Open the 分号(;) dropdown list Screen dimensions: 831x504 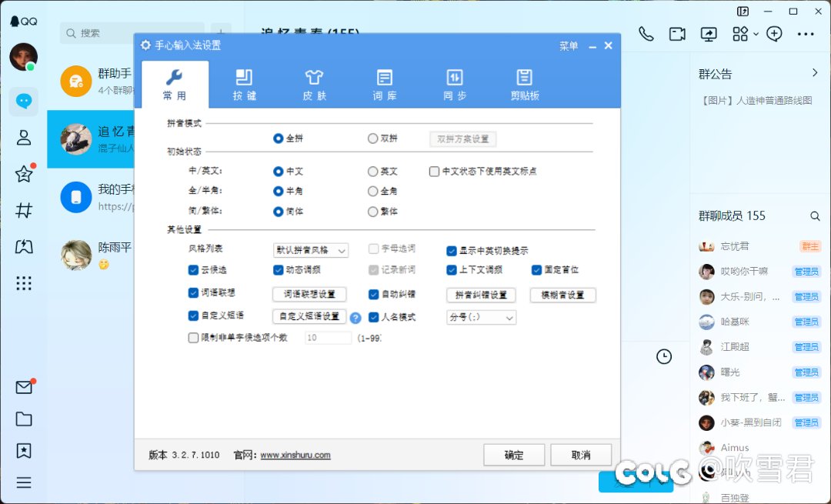coord(481,317)
